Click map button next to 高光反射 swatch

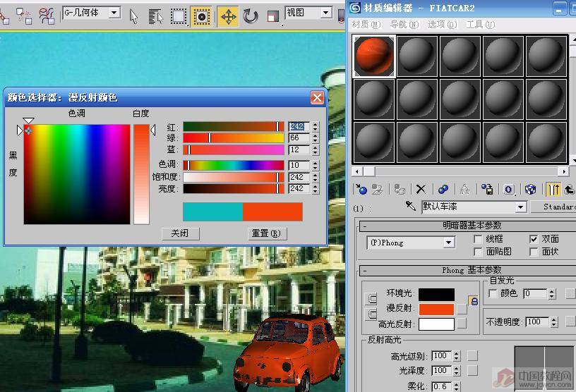coord(462,324)
